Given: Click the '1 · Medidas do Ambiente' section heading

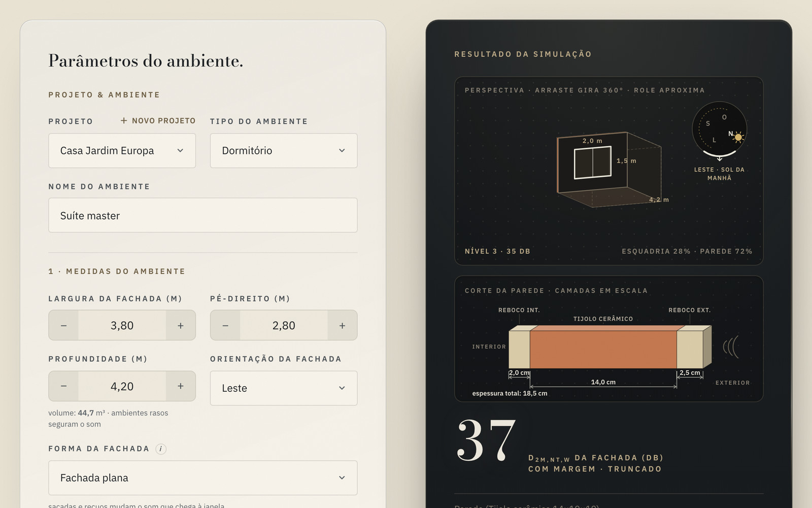Looking at the screenshot, I should [x=117, y=271].
